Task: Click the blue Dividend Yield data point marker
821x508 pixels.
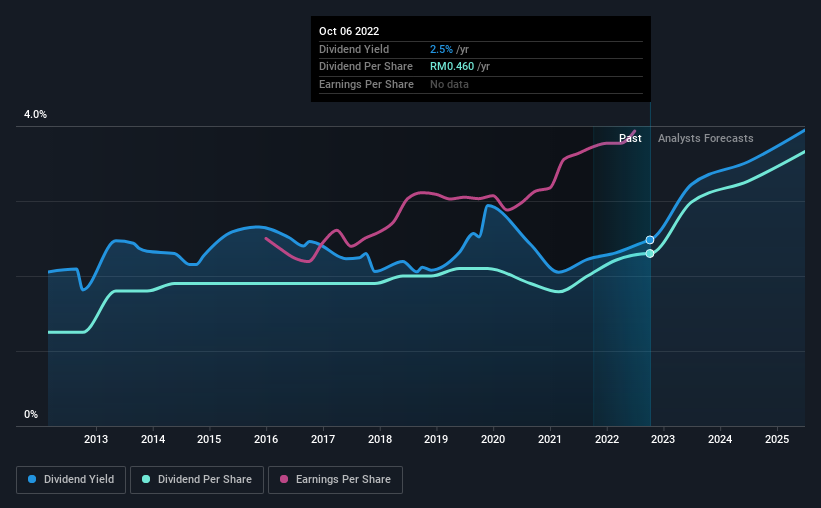Action: tap(650, 240)
